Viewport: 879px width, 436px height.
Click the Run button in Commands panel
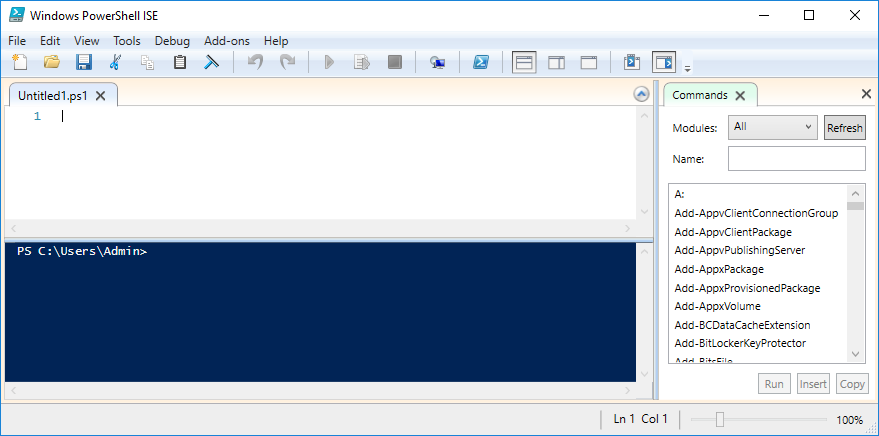point(774,384)
